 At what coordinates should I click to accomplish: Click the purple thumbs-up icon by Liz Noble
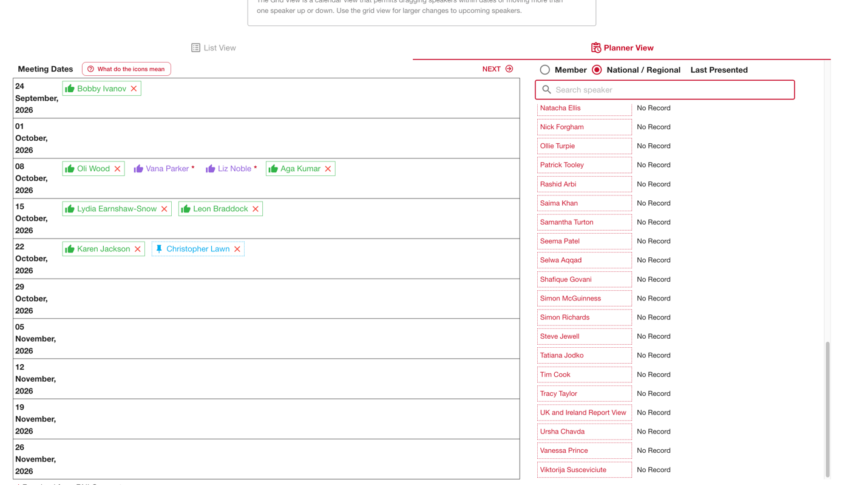click(211, 169)
